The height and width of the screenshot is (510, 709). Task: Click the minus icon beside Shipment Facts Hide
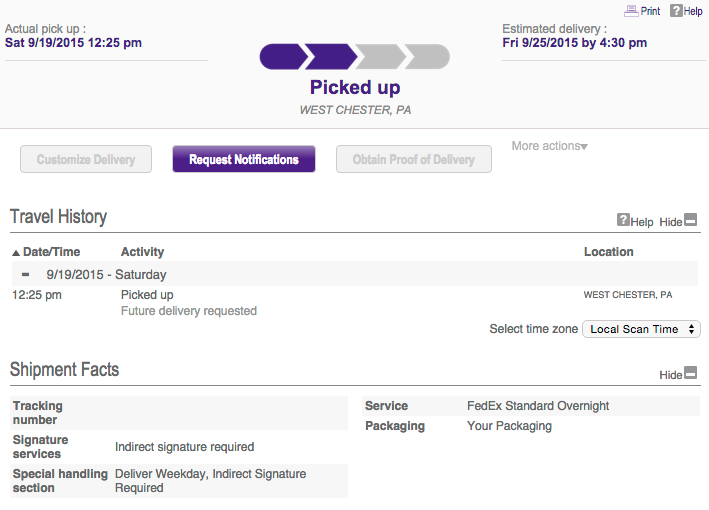(x=691, y=374)
